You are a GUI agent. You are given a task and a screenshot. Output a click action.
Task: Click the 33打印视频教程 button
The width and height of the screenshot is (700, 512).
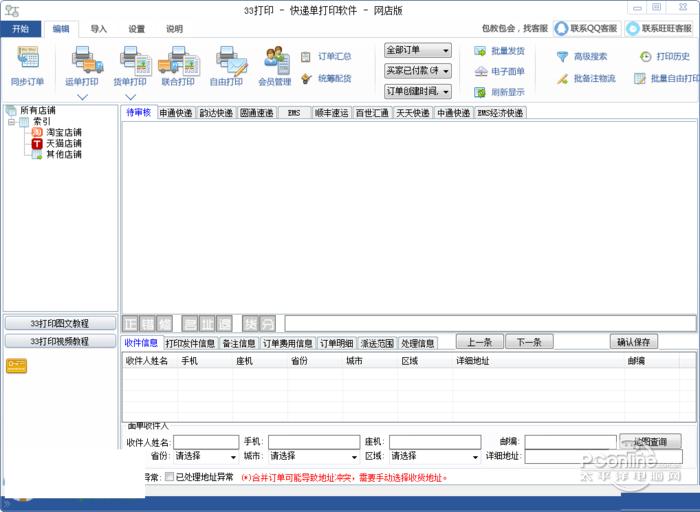coord(60,341)
